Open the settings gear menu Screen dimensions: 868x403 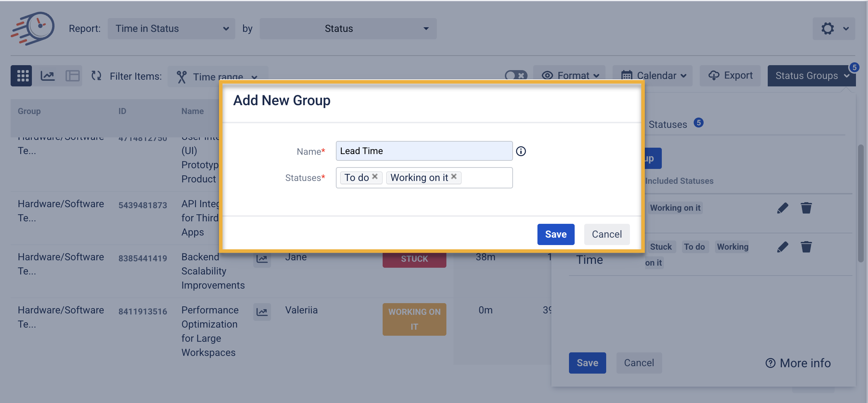833,29
